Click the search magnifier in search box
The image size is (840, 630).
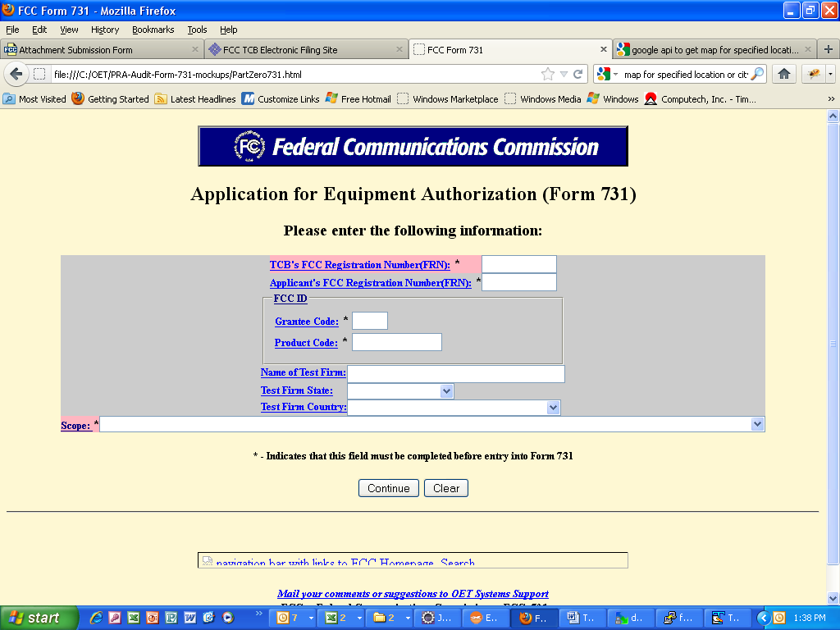pos(757,74)
